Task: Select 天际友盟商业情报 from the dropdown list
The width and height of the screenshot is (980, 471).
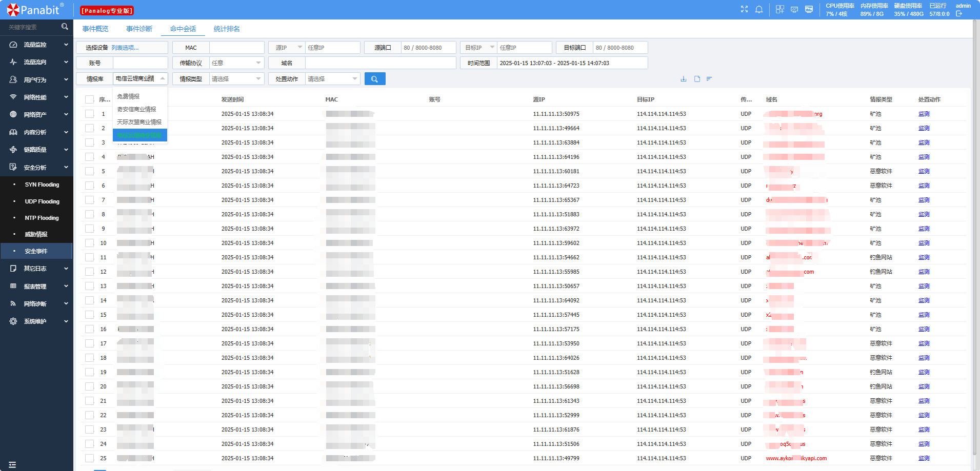Action: pos(140,122)
